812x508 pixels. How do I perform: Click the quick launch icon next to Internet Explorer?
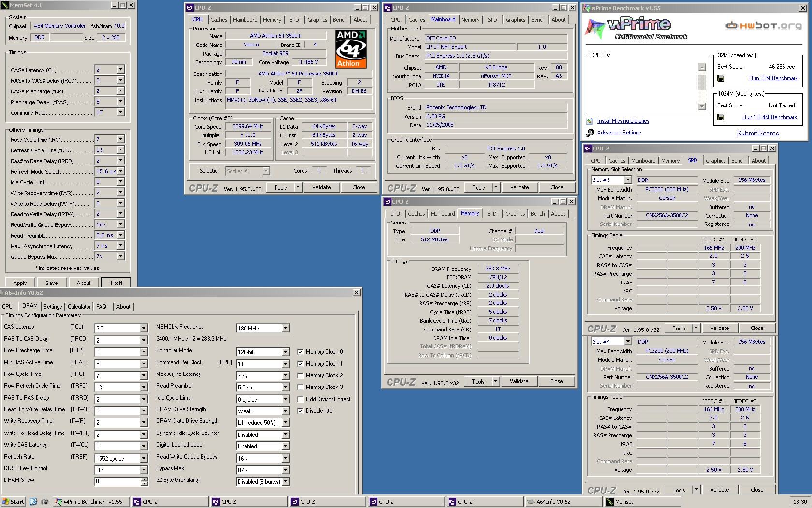coord(44,502)
